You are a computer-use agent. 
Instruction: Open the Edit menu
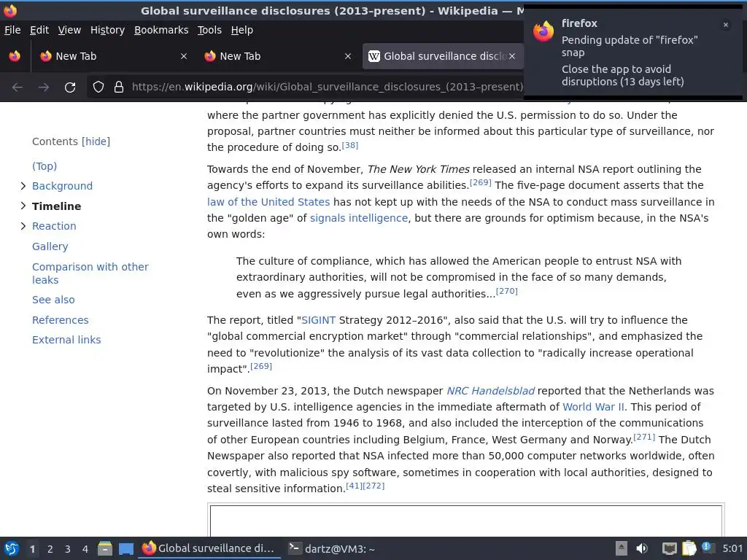39,30
